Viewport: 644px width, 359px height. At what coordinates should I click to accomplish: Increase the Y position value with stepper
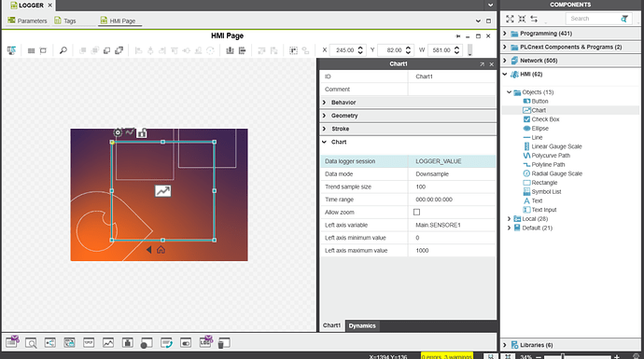click(408, 48)
